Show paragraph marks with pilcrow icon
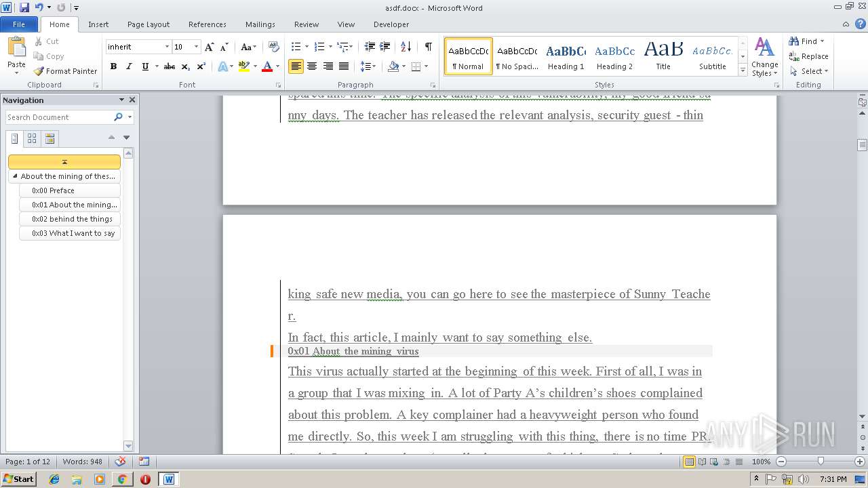868x488 pixels. click(x=428, y=47)
